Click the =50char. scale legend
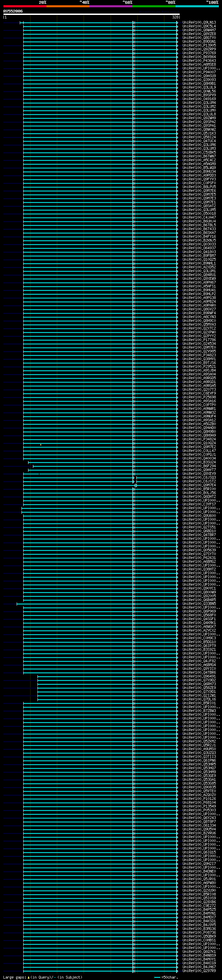This screenshot has height=980, width=222. pyautogui.click(x=166, y=977)
